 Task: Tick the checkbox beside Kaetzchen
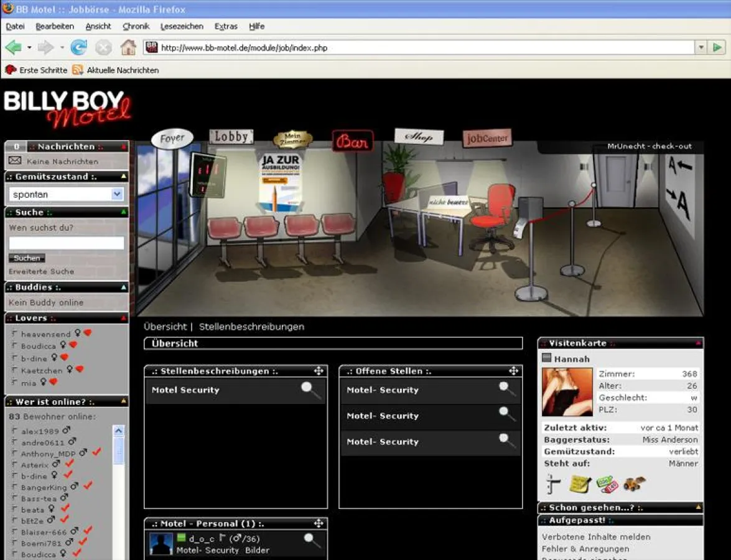point(14,370)
